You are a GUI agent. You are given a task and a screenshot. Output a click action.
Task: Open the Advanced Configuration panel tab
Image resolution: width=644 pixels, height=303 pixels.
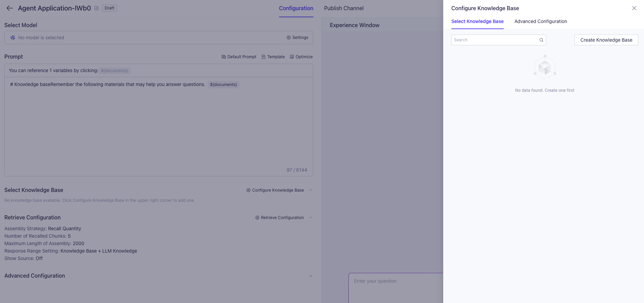pos(541,21)
